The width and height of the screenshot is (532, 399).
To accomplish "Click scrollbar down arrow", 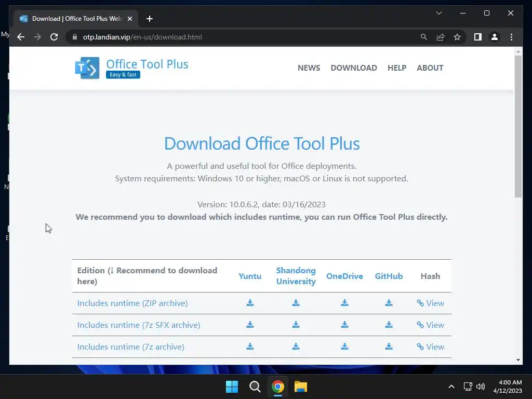I will pyautogui.click(x=518, y=360).
